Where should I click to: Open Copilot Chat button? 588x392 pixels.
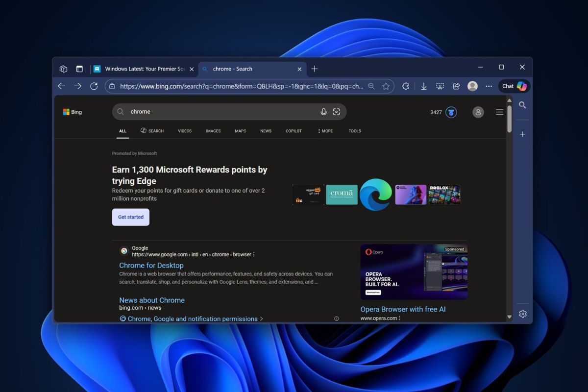point(514,86)
